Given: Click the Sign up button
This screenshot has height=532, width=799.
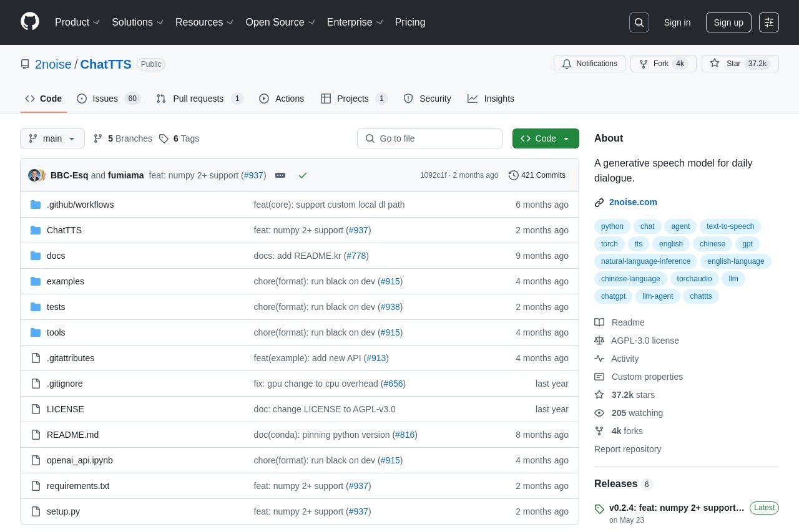Looking at the screenshot, I should (728, 22).
